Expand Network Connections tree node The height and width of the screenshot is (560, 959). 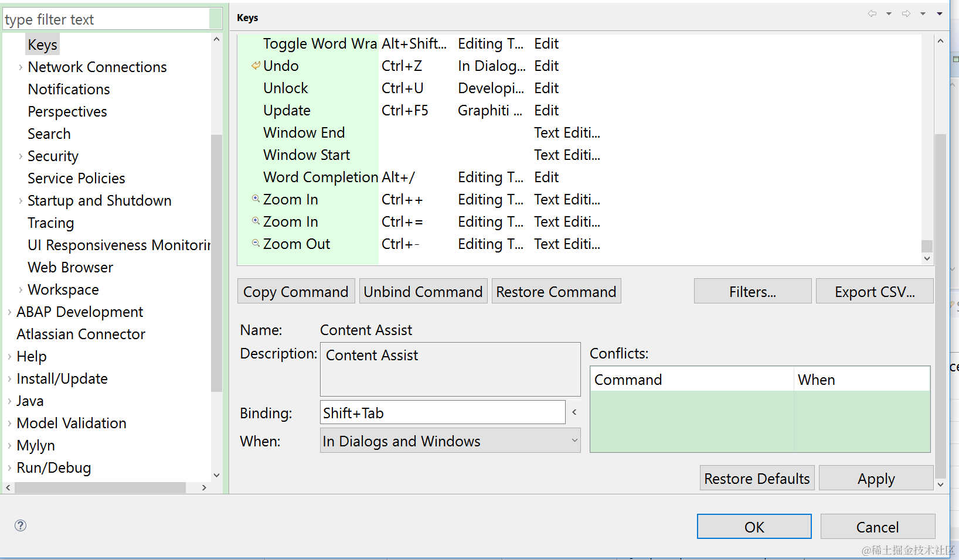21,67
